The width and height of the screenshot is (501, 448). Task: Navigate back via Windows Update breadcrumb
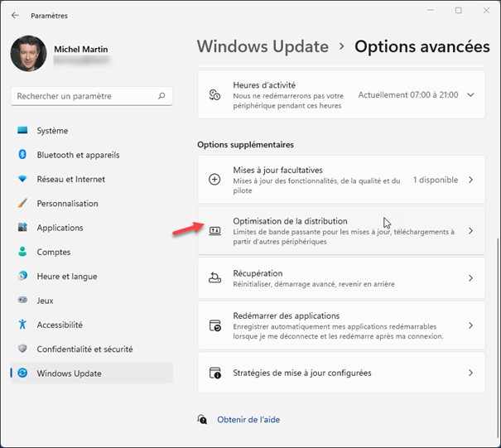(263, 46)
